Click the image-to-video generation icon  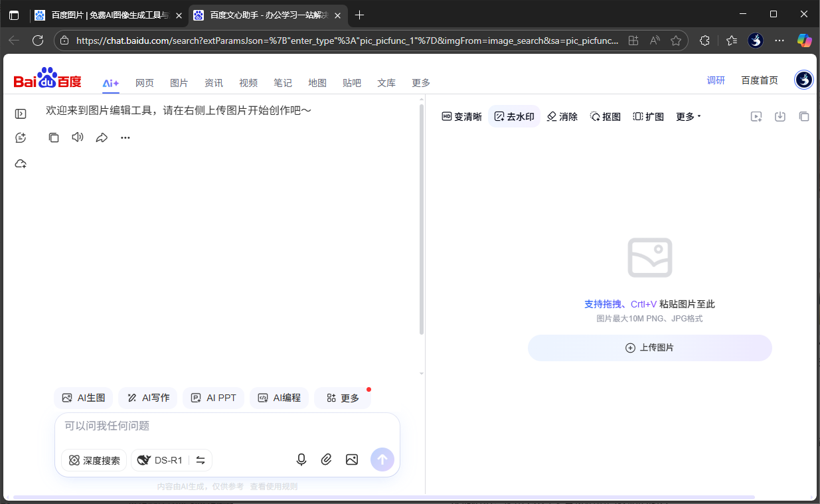click(756, 116)
